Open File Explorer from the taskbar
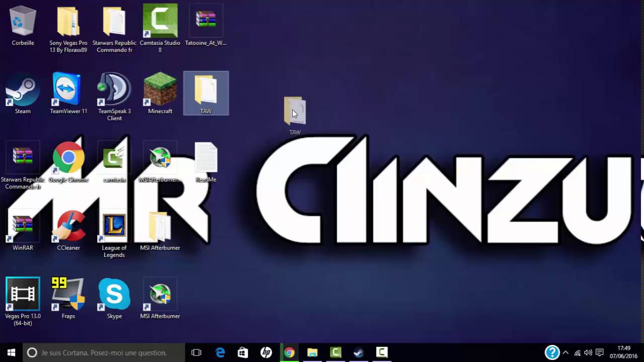This screenshot has height=362, width=644. (312, 352)
